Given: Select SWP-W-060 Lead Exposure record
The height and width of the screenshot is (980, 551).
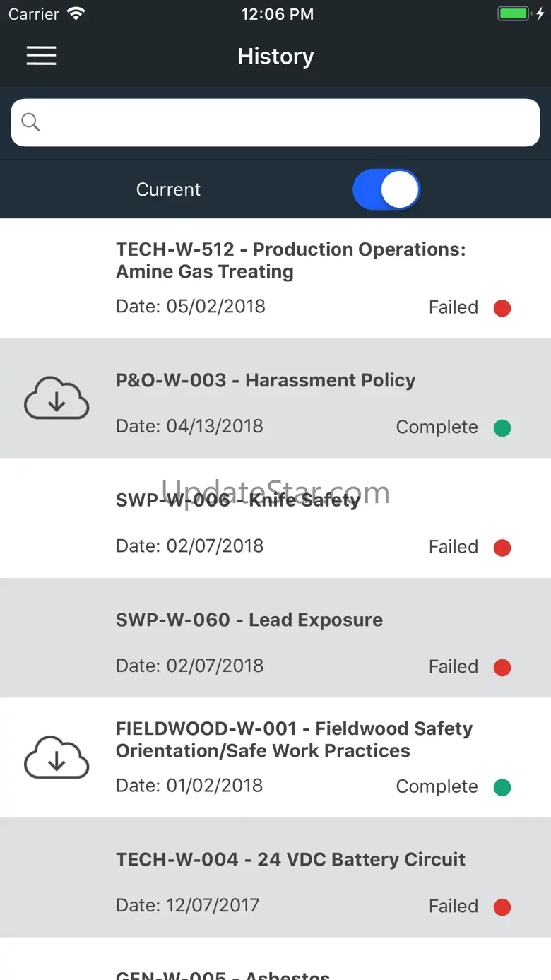Looking at the screenshot, I should 275,638.
